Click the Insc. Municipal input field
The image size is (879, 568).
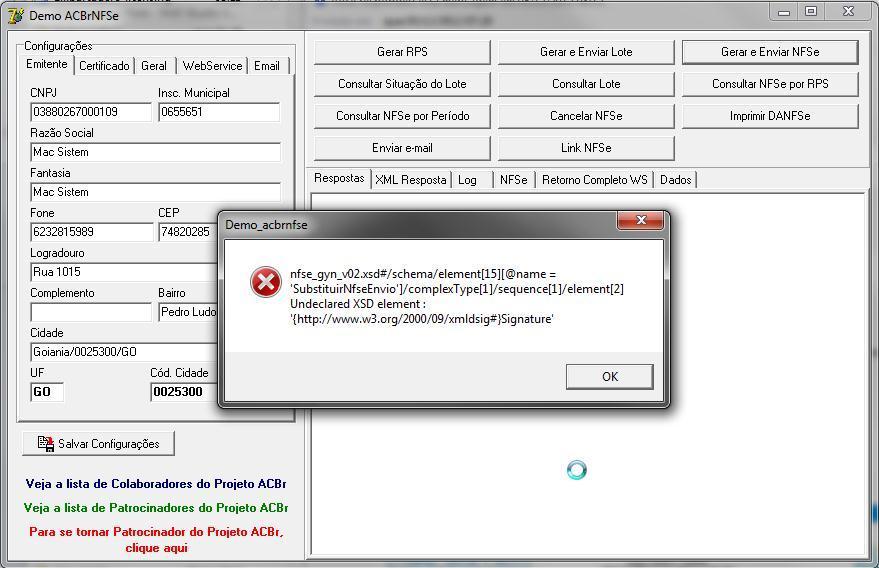[x=219, y=112]
